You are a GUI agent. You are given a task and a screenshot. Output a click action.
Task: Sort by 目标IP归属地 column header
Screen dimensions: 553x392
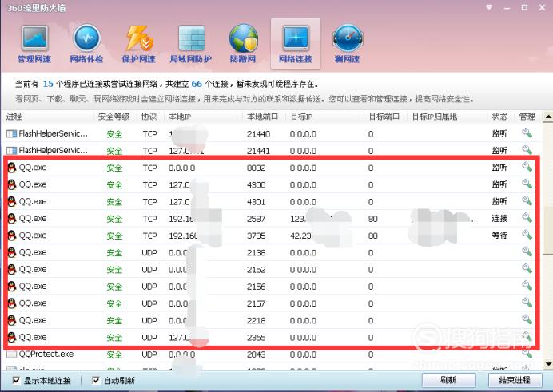pos(435,117)
